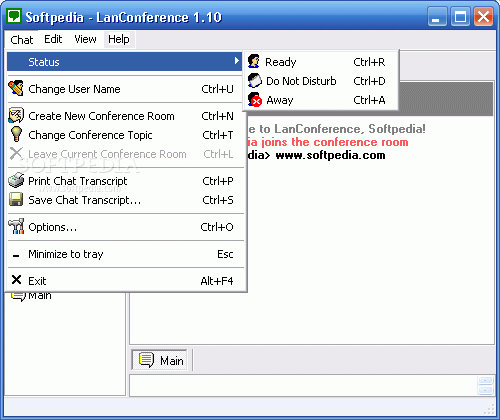
Task: Set status to Ready
Action: [x=321, y=62]
